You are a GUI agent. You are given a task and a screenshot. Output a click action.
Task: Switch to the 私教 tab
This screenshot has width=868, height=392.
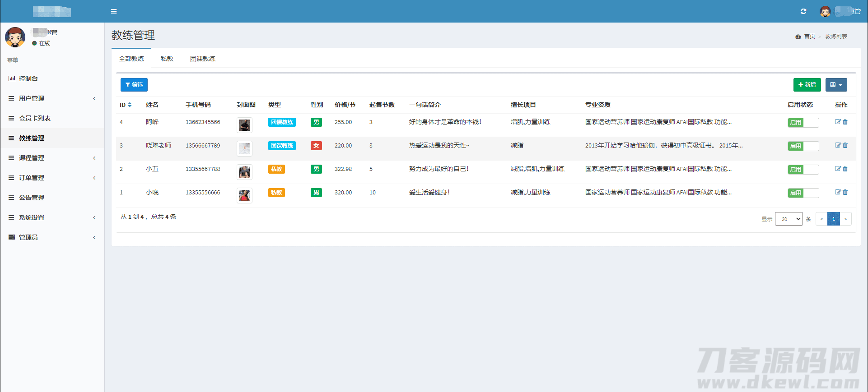tap(167, 59)
